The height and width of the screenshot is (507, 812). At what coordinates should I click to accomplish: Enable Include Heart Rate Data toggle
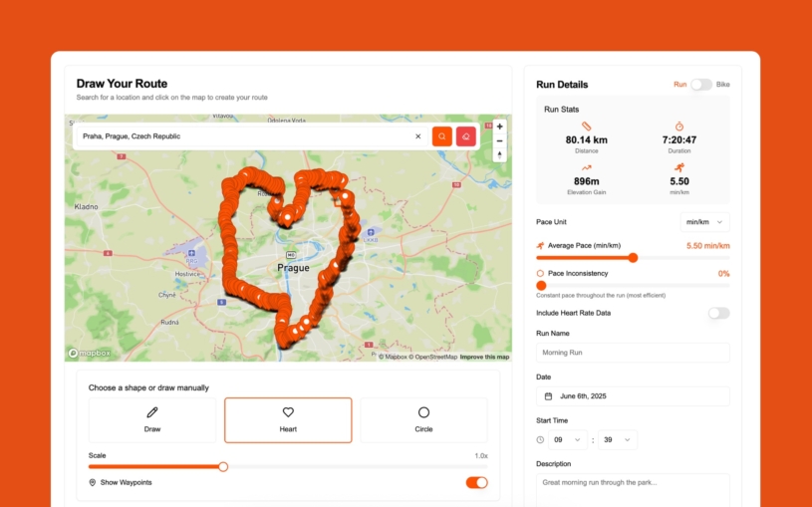pos(718,313)
